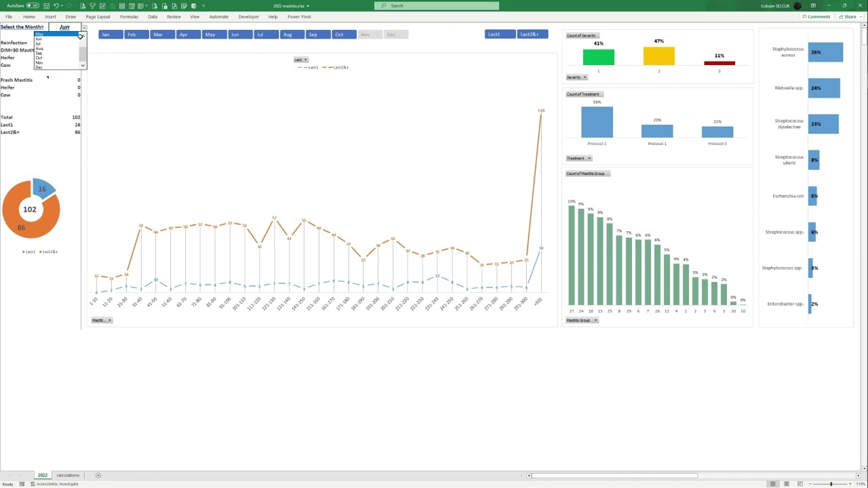The image size is (868, 488).
Task: Select the Page Break Preview icon
Action: click(800, 484)
